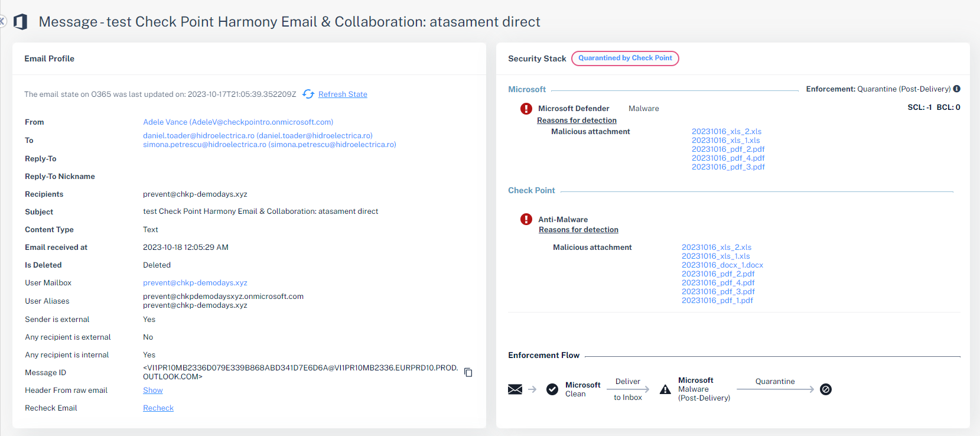
Task: Select the Message ID string
Action: [x=301, y=372]
